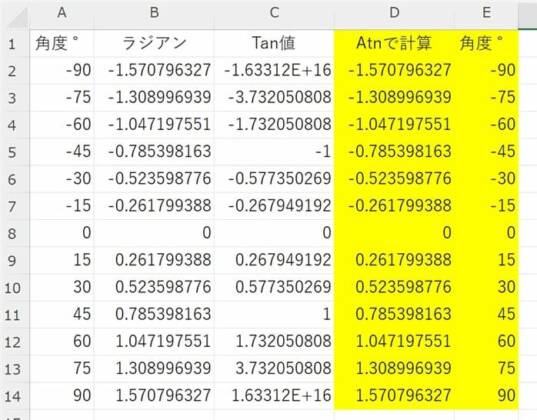Click cell D12 with 1.047197551
Viewport: 537px width, 420px height.
click(394, 342)
